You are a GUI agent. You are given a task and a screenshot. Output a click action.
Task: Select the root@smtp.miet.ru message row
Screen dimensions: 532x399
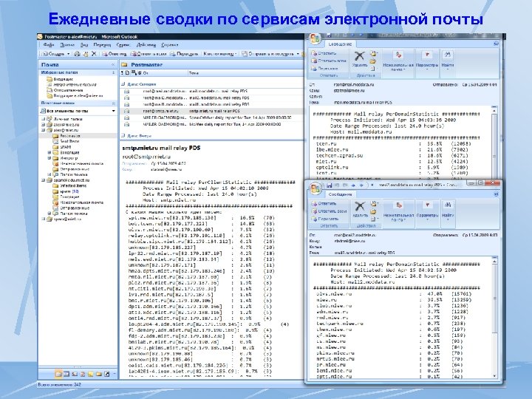212,111
